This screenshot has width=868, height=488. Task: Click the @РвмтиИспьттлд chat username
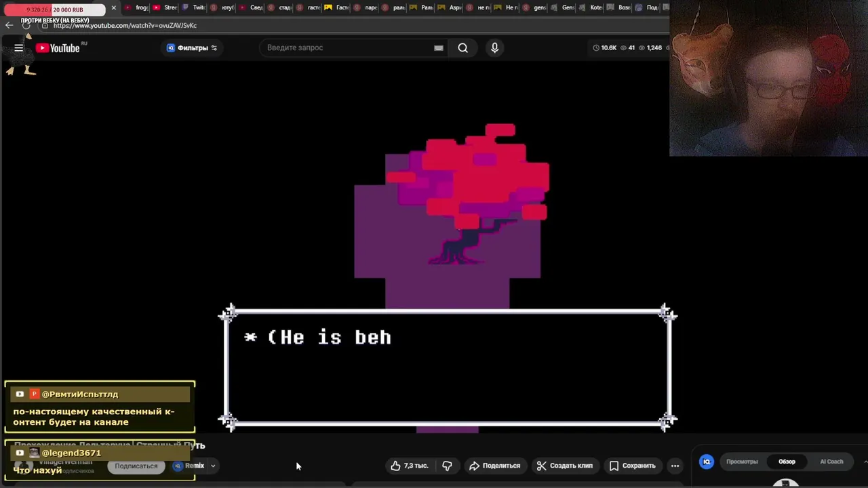pos(80,394)
